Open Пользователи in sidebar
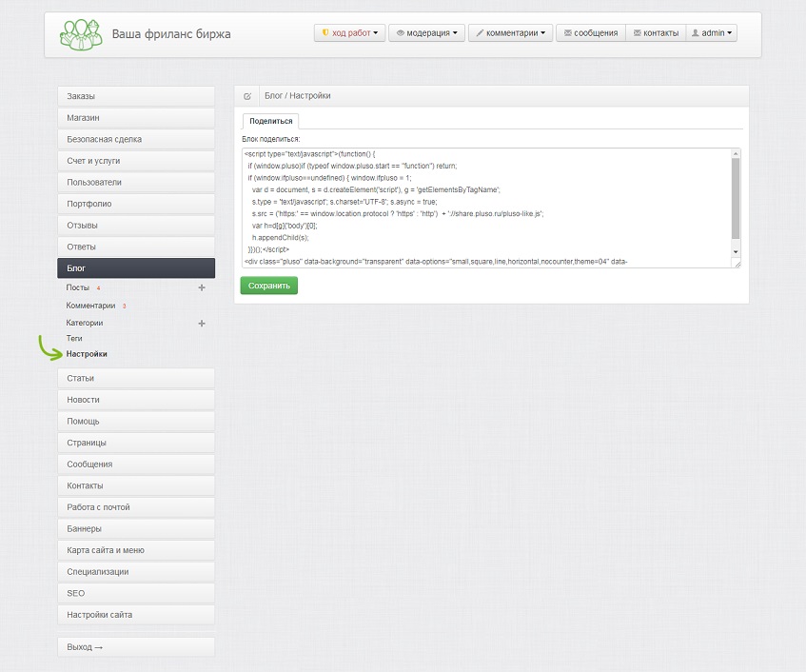Screen dimensions: 806x672 pos(136,183)
